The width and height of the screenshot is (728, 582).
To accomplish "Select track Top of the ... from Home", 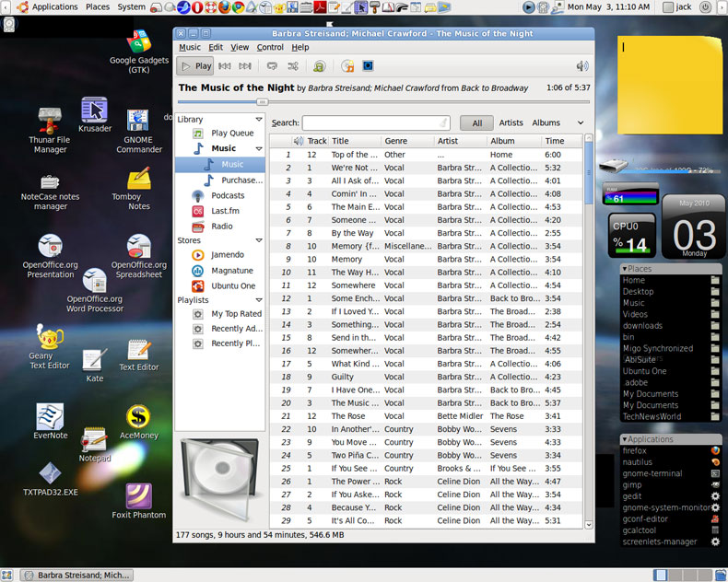I will tap(426, 155).
